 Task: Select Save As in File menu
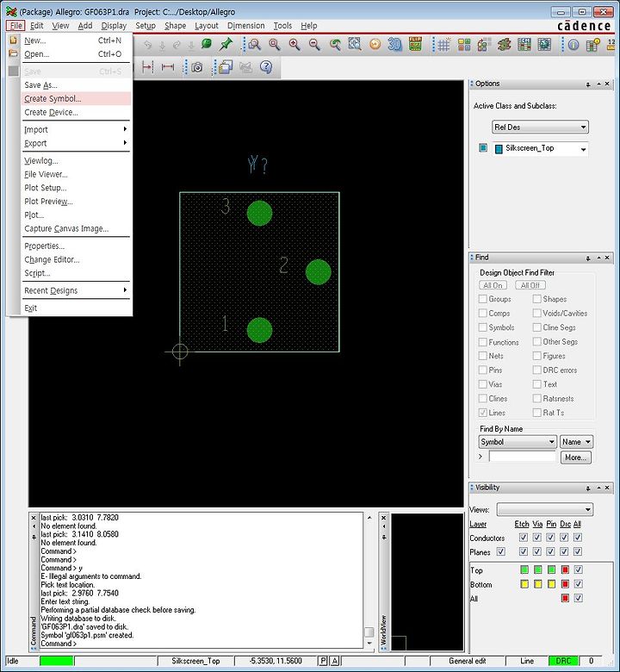[76, 84]
